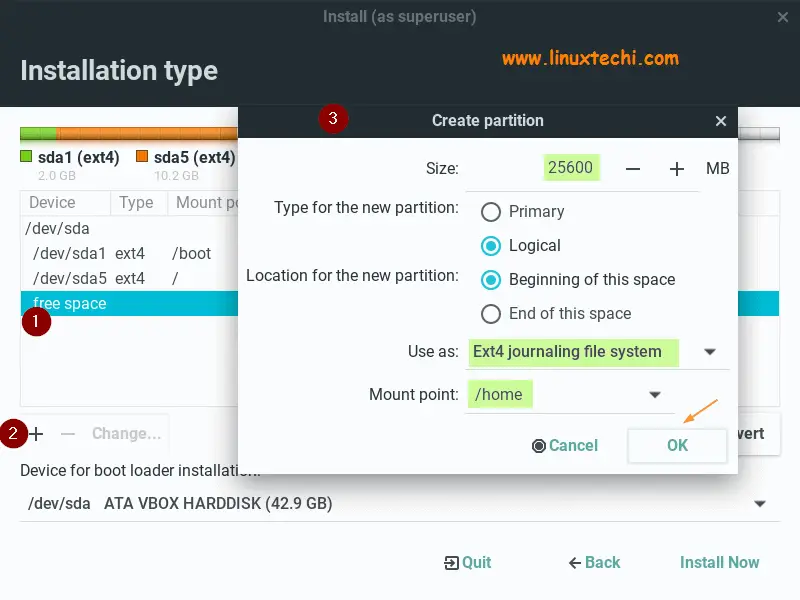800x600 pixels.
Task: Select the Primary partition type
Action: tap(522, 212)
